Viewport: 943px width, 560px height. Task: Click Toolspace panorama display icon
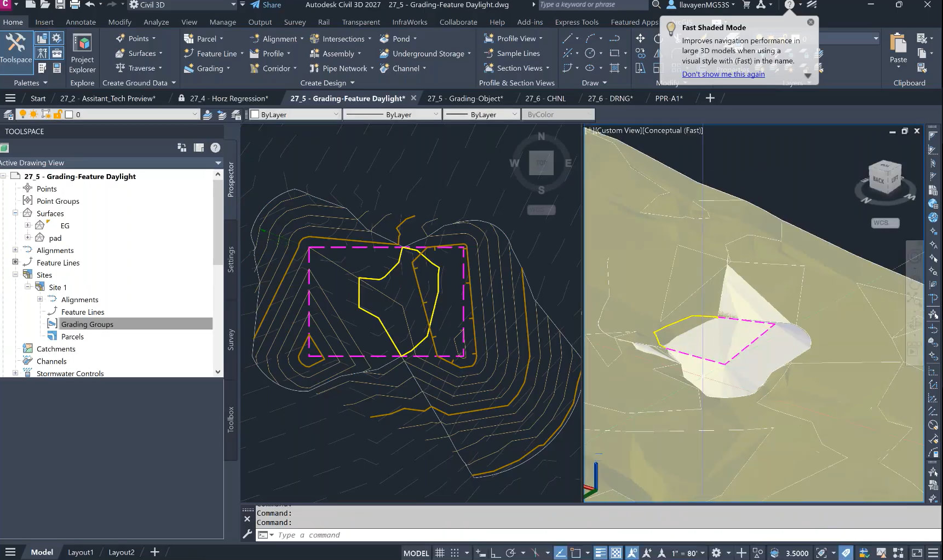[x=199, y=147]
